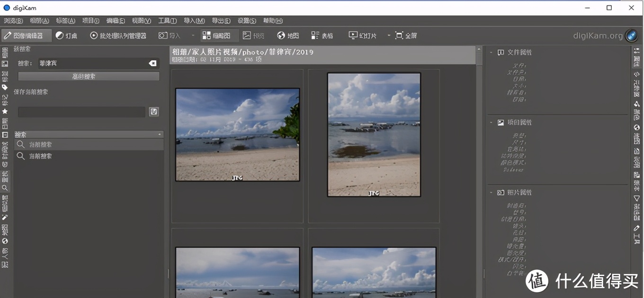Click the Advanced Search button
Image resolution: width=644 pixels, height=298 pixels.
(x=89, y=76)
